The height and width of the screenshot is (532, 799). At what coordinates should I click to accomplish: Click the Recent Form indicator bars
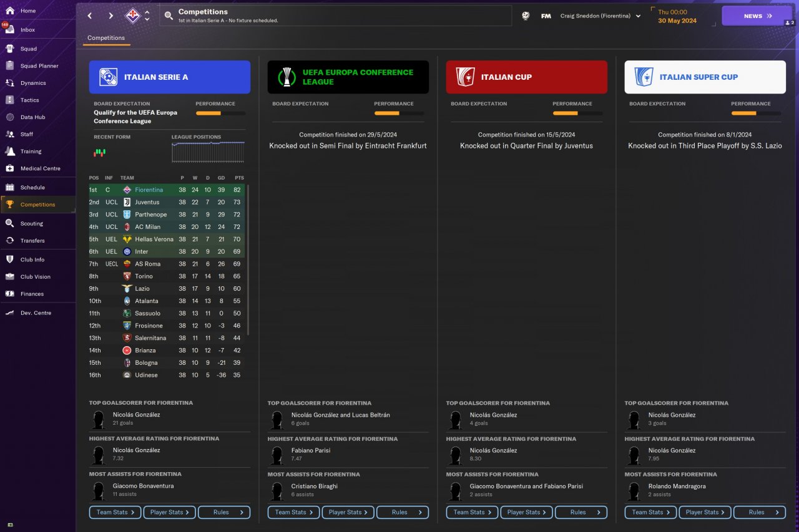(x=100, y=152)
